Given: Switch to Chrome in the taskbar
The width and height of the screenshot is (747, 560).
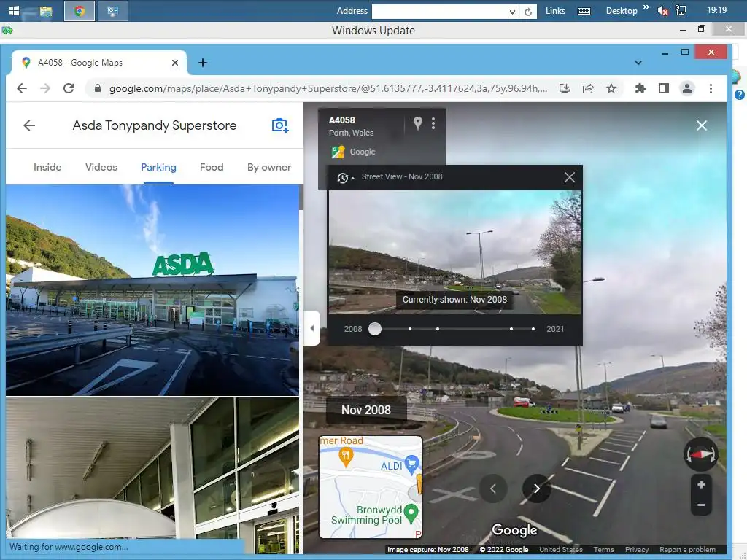Looking at the screenshot, I should click(80, 11).
